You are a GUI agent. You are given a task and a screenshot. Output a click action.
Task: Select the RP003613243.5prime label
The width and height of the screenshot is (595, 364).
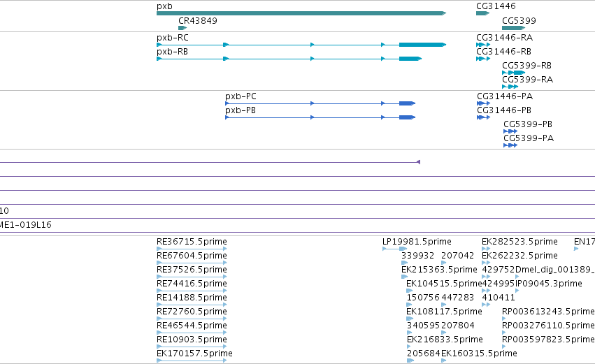point(548,312)
